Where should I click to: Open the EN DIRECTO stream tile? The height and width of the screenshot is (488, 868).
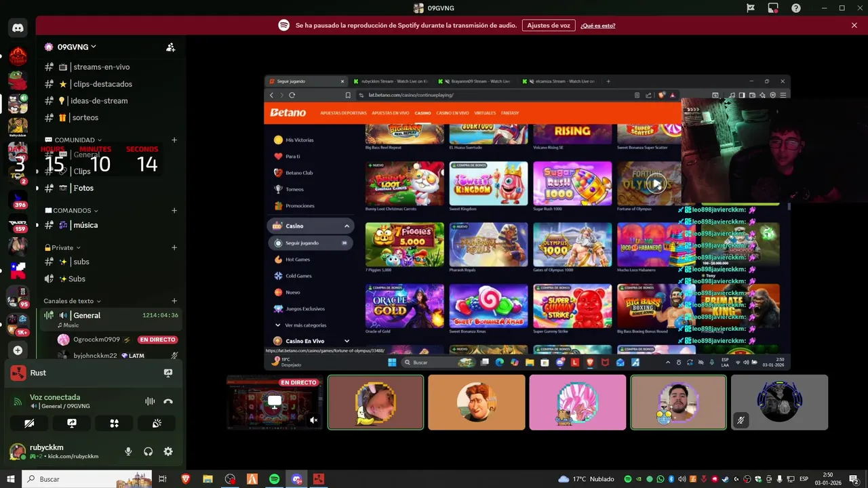pos(275,403)
